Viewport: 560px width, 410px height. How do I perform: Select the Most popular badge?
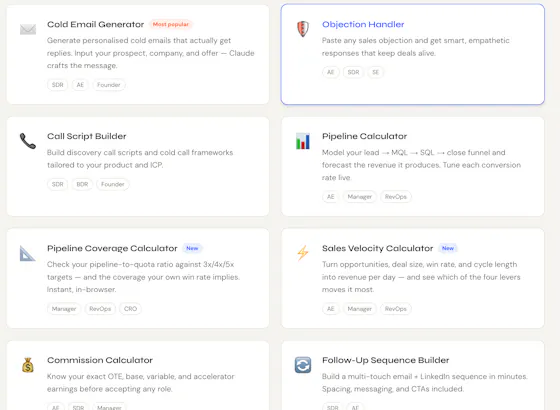[171, 24]
